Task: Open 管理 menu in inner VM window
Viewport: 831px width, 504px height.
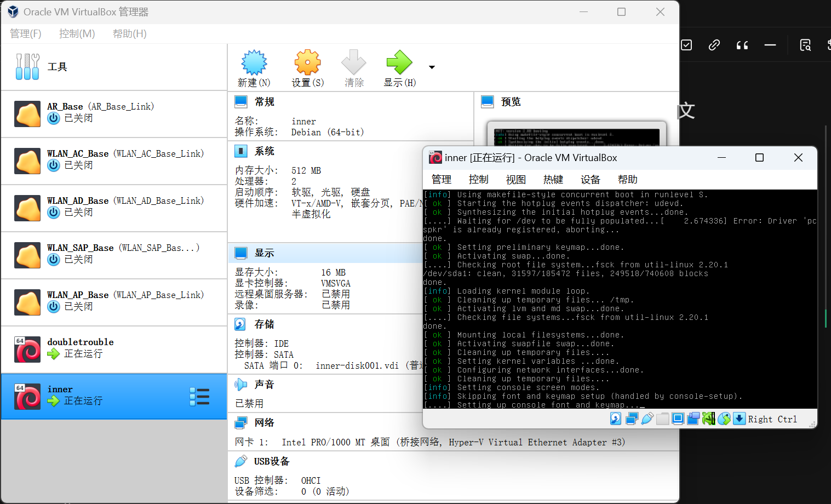Action: [x=442, y=180]
